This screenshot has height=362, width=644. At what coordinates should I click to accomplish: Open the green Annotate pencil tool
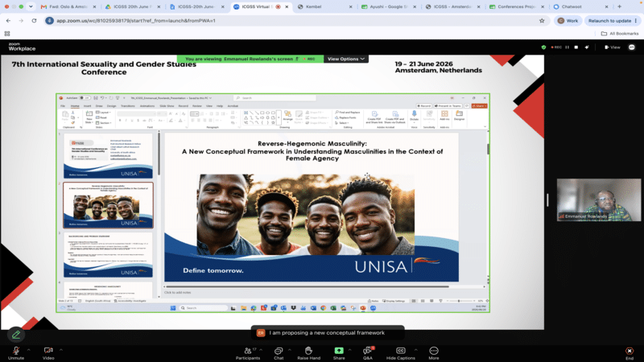point(16,335)
